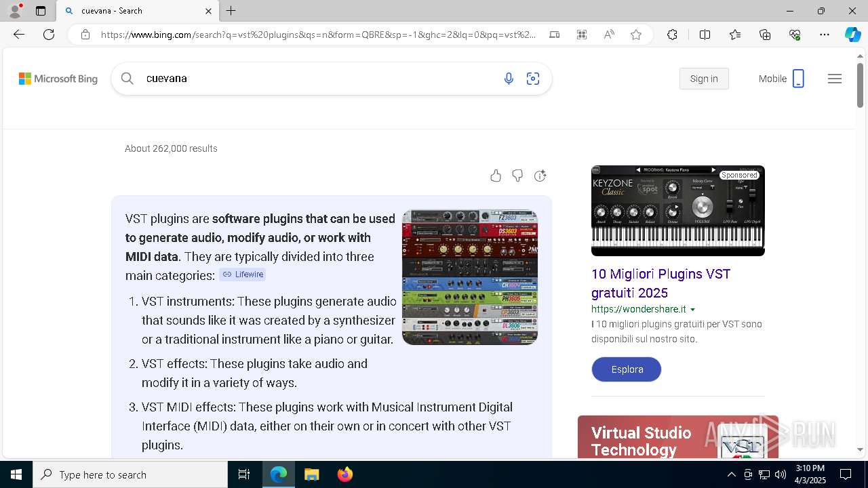Click the Esplora button
868x488 pixels.
click(627, 369)
